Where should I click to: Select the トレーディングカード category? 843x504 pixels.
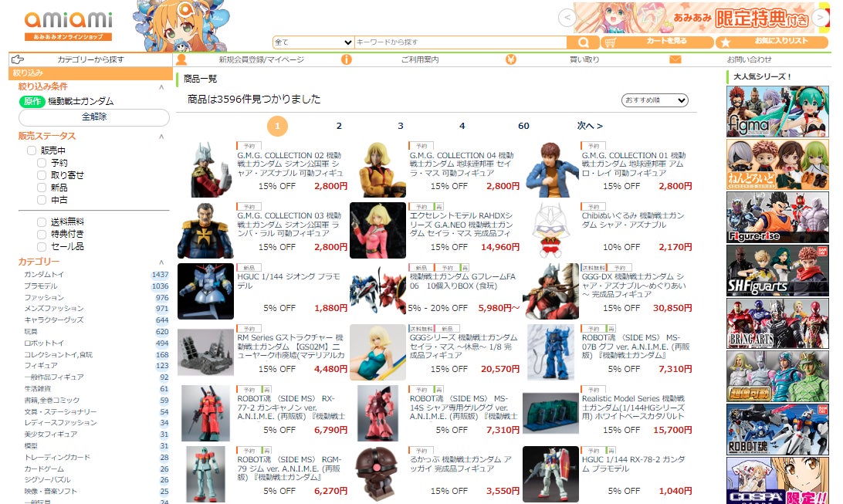pos(57,457)
